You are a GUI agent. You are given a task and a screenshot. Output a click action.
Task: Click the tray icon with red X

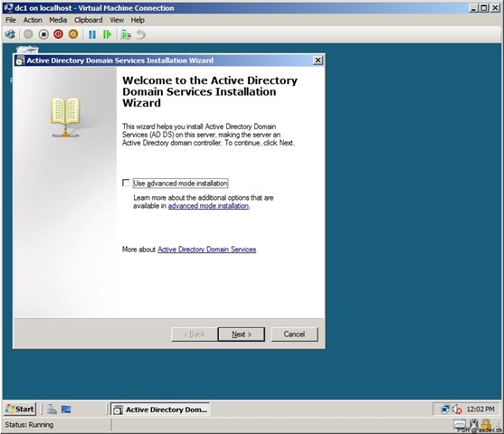(x=457, y=410)
